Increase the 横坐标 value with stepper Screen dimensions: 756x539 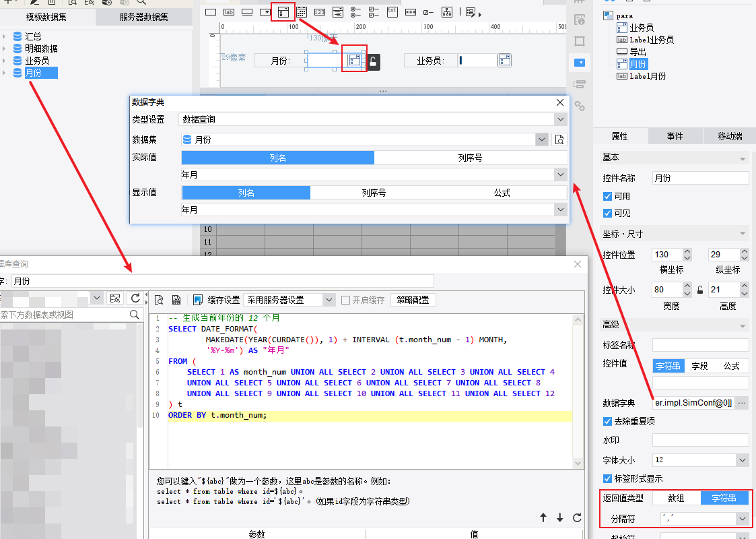(x=687, y=251)
